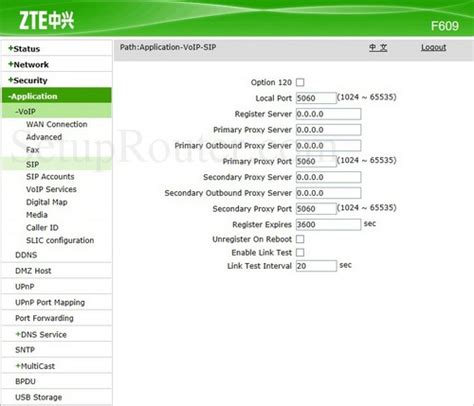Click the Path:Application-VoIP-SIP breadcrumb text

[x=168, y=47]
